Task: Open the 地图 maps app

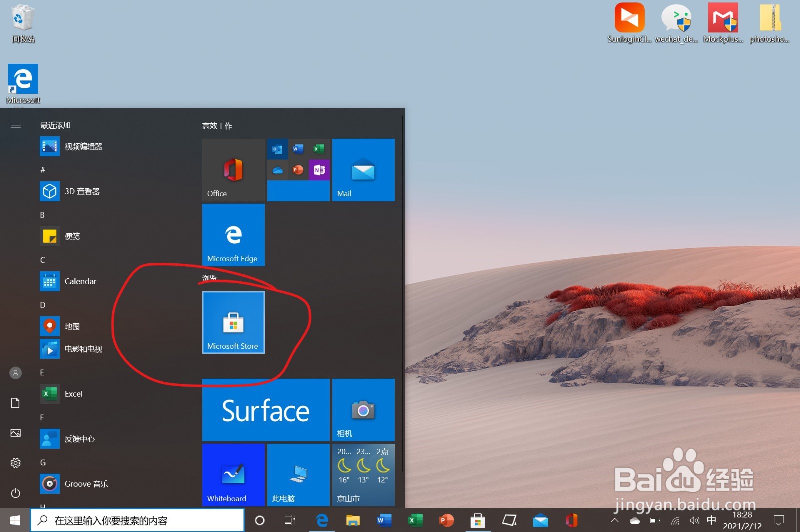Action: (x=60, y=326)
